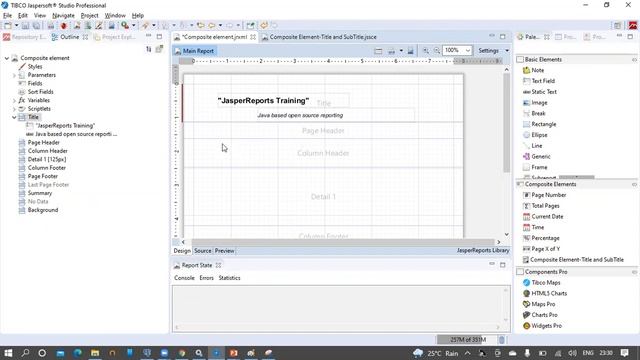Viewport: 640px width, 360px height.
Task: Click the red bug debug toolbar icon
Action: tap(64, 26)
